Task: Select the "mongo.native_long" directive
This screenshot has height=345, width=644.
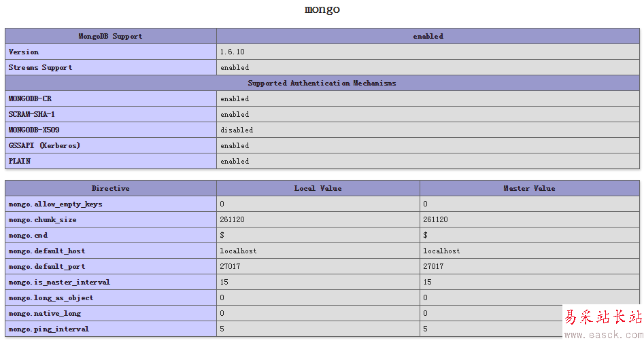Action: pos(45,313)
